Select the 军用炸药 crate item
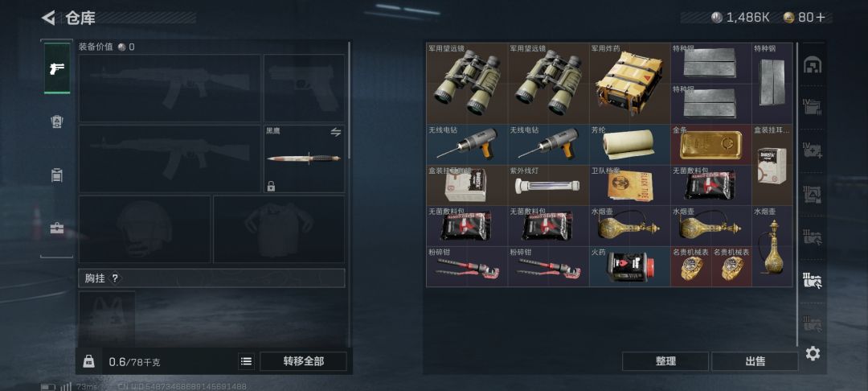This screenshot has width=868, height=391. click(x=629, y=84)
